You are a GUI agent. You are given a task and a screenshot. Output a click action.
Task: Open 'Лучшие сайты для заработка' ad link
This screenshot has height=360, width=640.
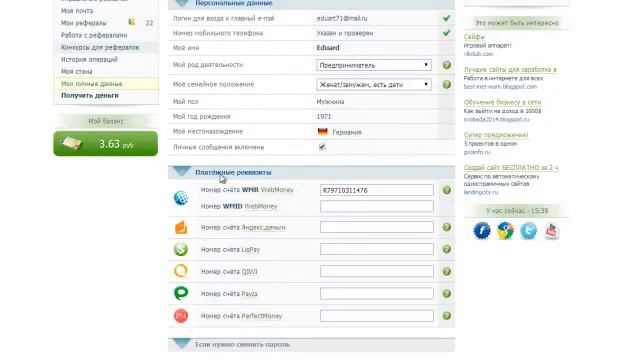[x=510, y=69]
